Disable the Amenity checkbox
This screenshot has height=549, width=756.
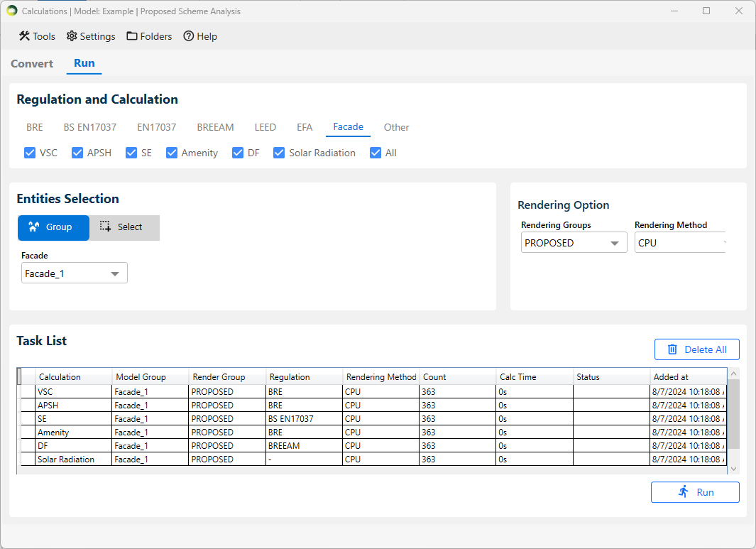(x=172, y=153)
